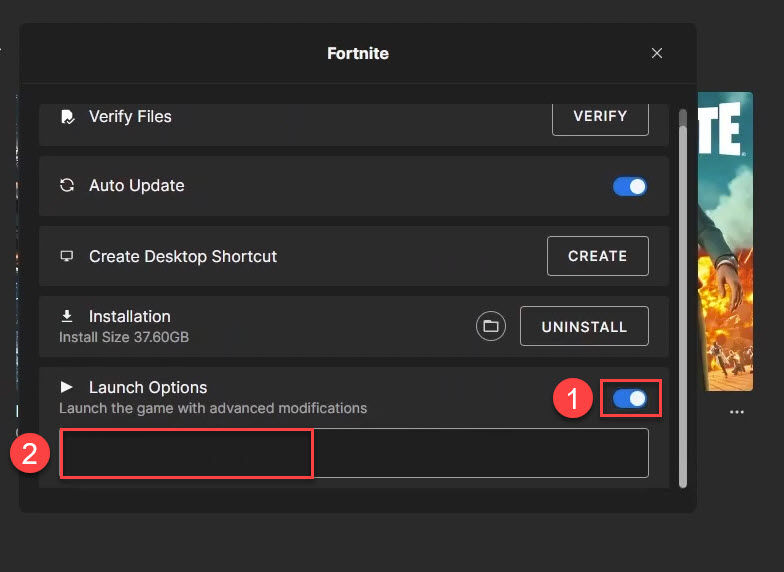This screenshot has width=784, height=572.
Task: Click the red numbered circle 2 marker
Action: click(x=29, y=454)
